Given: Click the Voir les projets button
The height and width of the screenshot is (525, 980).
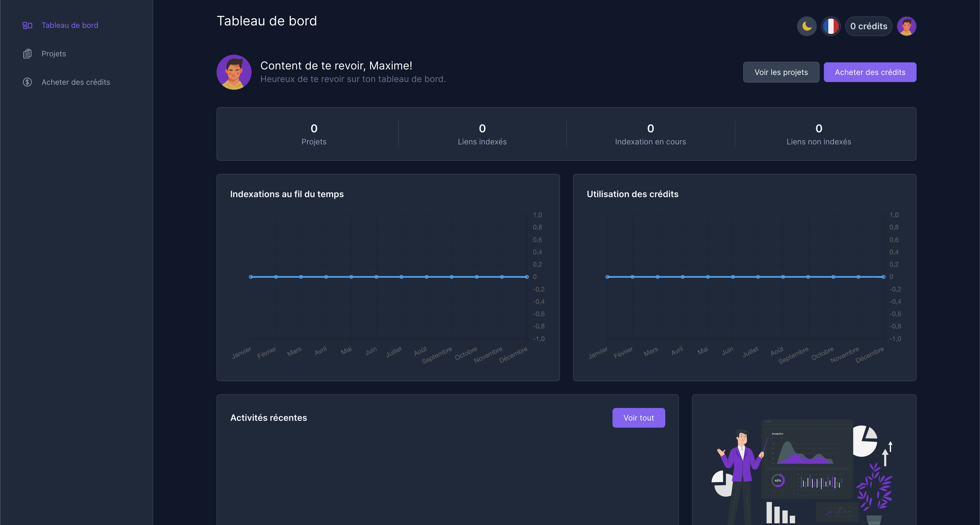Looking at the screenshot, I should (x=781, y=72).
